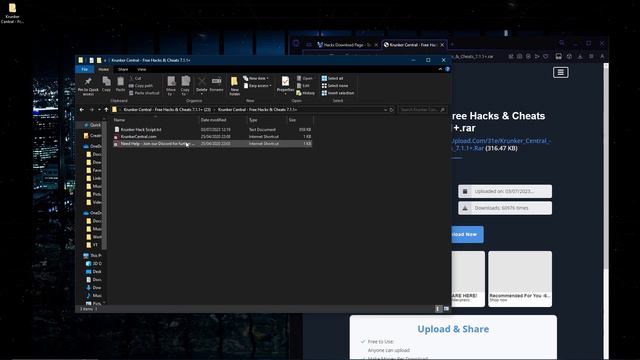Collapse the ribbon with the chevron
This screenshot has height=360, width=640.
[440, 69]
